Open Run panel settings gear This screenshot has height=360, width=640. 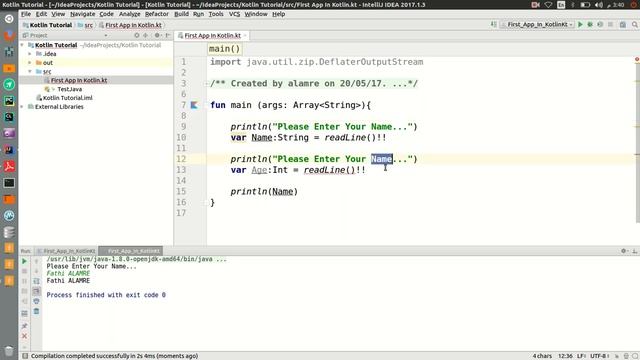[624, 251]
